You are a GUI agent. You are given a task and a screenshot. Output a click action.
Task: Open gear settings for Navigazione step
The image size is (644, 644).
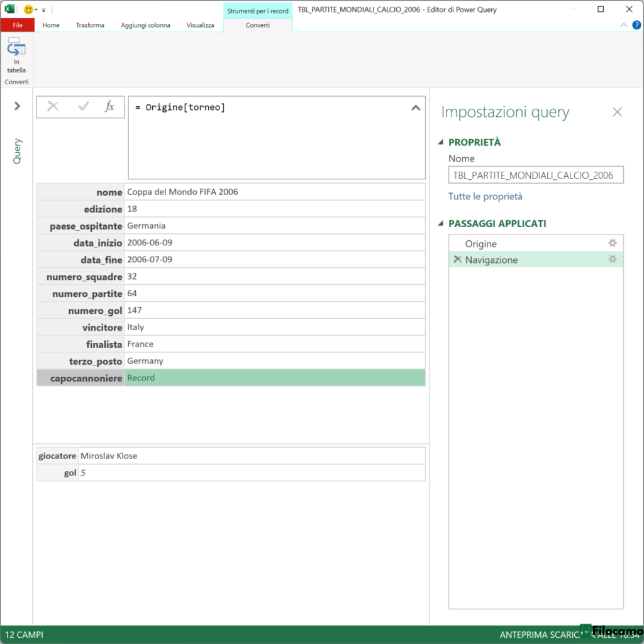(613, 259)
